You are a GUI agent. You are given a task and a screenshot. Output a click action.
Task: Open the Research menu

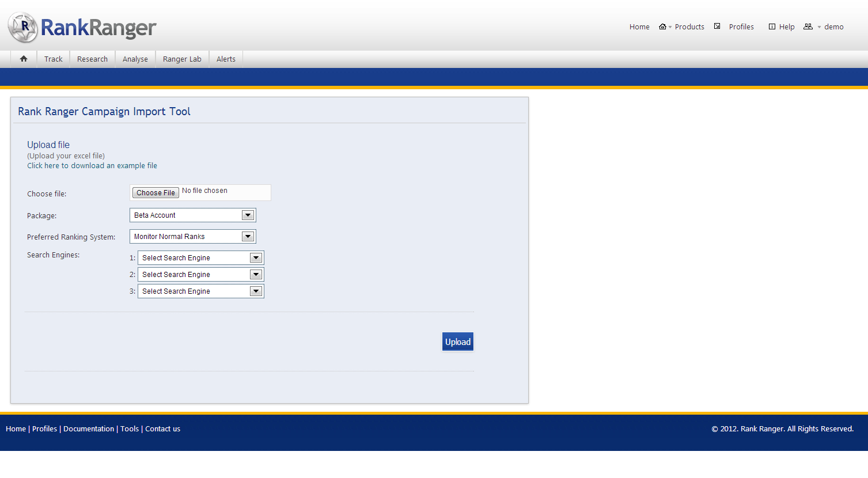pyautogui.click(x=93, y=59)
